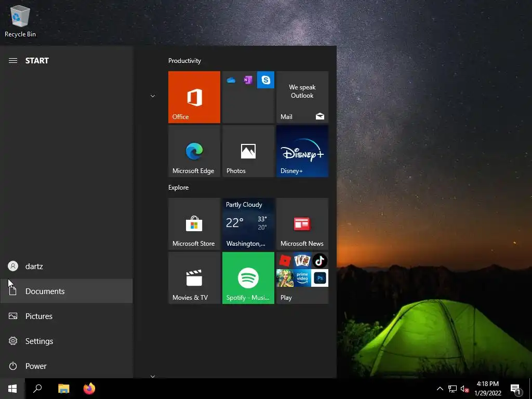
Task: Open Settings from Start sidebar
Action: (66, 341)
